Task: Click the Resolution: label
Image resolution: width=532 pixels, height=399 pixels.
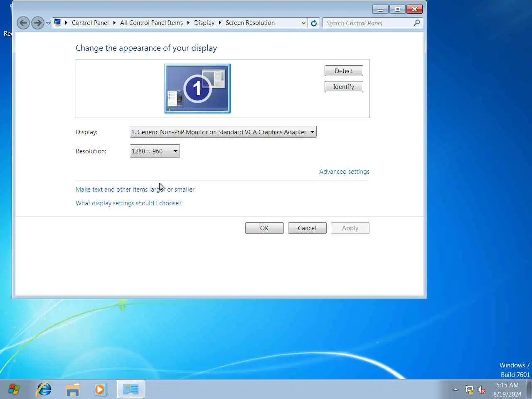Action: click(x=91, y=151)
